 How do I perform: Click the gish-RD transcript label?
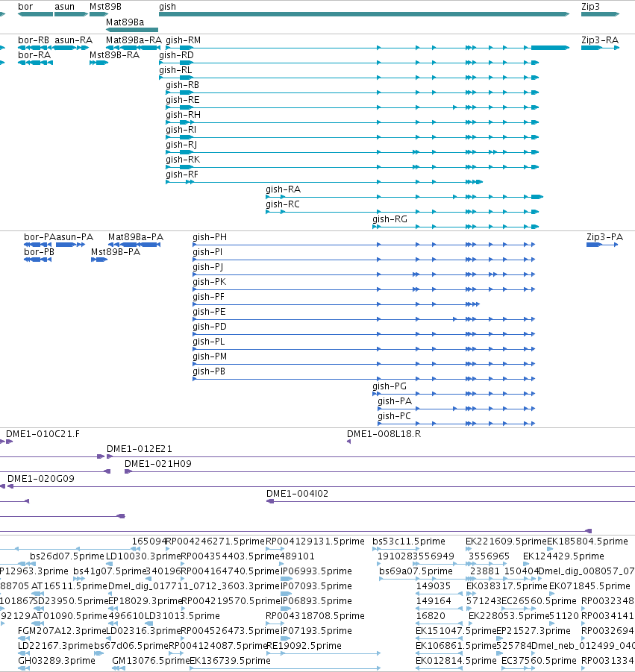point(176,55)
